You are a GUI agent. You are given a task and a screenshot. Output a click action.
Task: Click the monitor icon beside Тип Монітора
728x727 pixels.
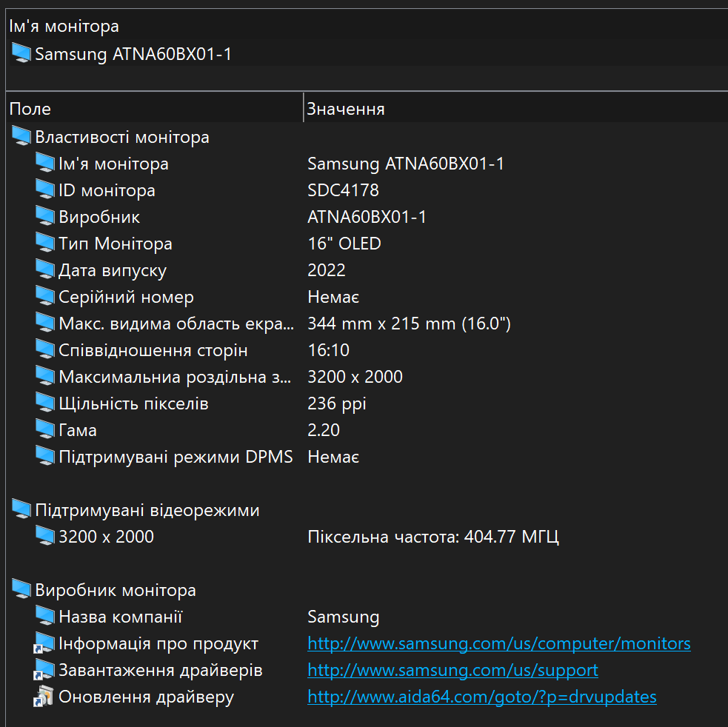[x=45, y=244]
